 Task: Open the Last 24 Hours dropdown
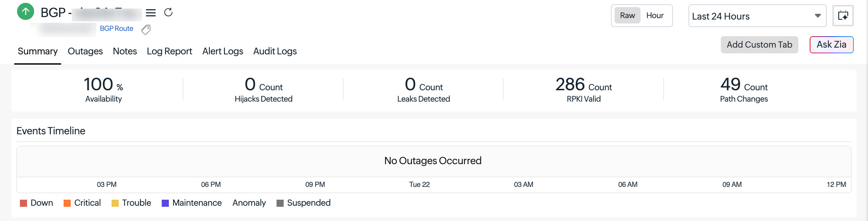[x=757, y=16]
